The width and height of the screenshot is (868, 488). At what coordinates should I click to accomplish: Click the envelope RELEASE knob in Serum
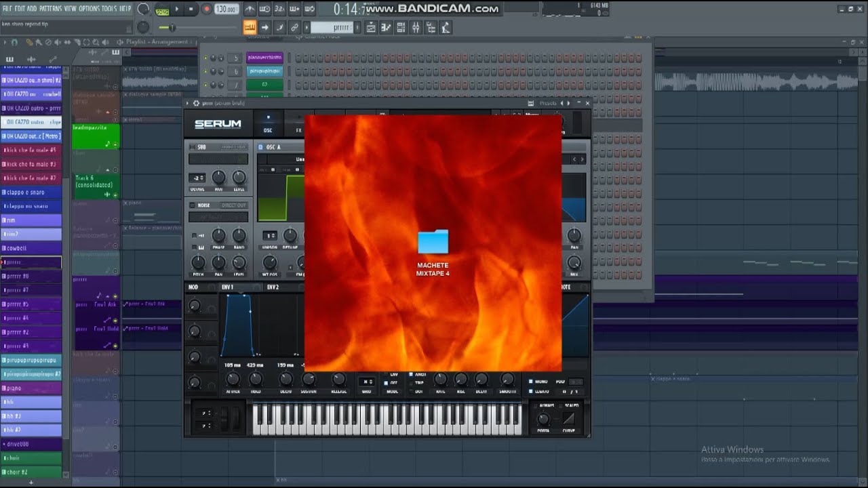338,379
